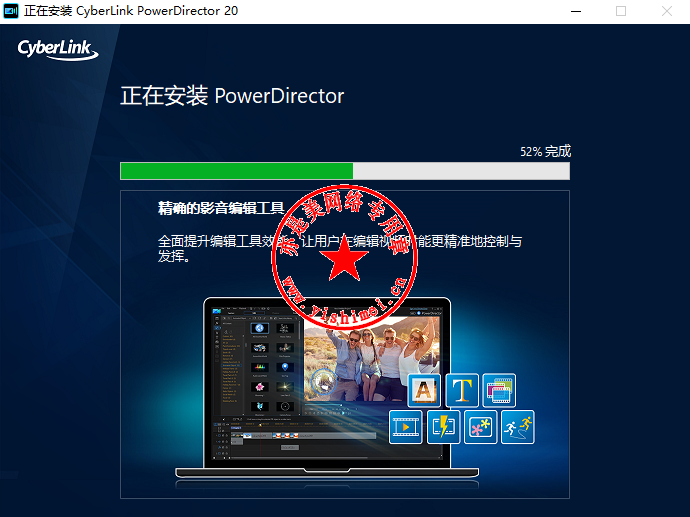Click the installation progress bar
The width and height of the screenshot is (690, 517).
[345, 171]
